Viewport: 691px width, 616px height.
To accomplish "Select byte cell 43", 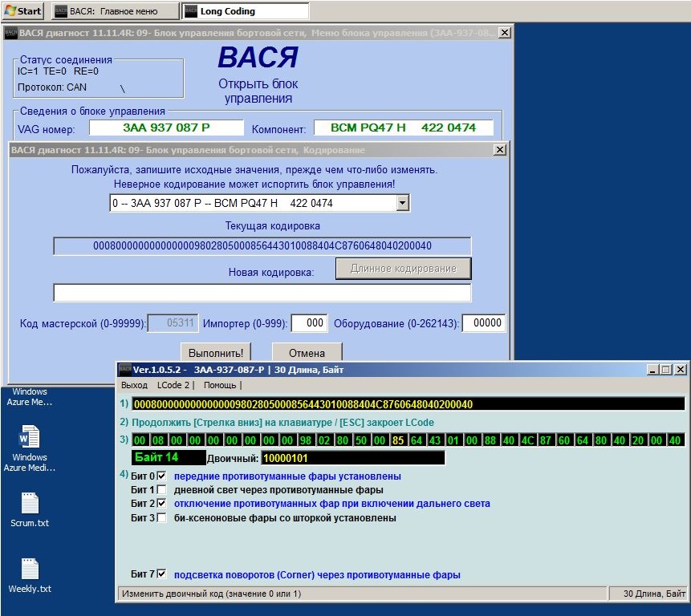I will 434,440.
